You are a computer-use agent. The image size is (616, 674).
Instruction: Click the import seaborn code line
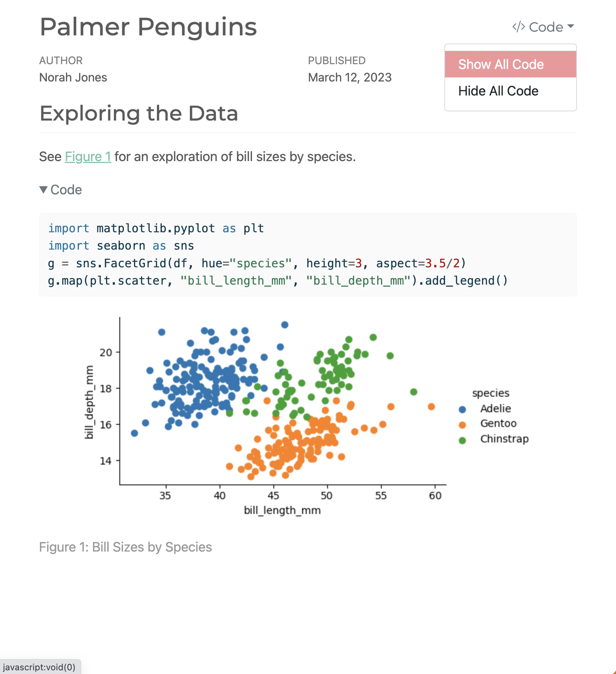(x=121, y=246)
